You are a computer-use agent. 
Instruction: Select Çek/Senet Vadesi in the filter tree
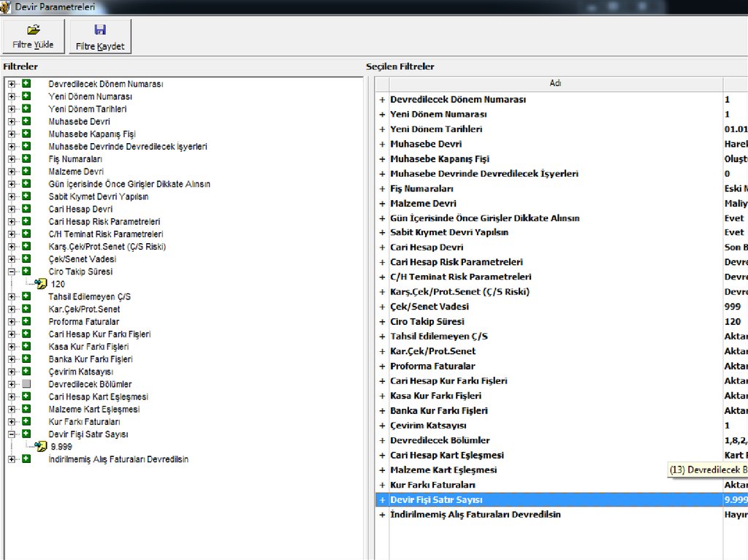tap(82, 259)
